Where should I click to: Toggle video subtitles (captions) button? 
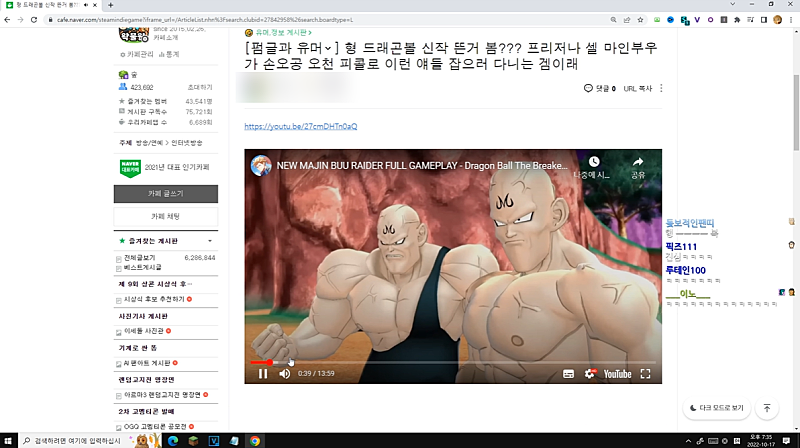coord(568,374)
